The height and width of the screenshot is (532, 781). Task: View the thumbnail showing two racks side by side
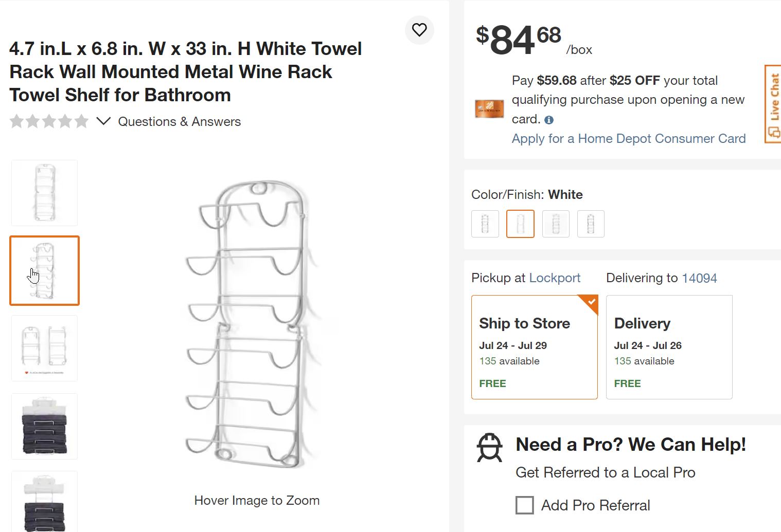pyautogui.click(x=45, y=348)
